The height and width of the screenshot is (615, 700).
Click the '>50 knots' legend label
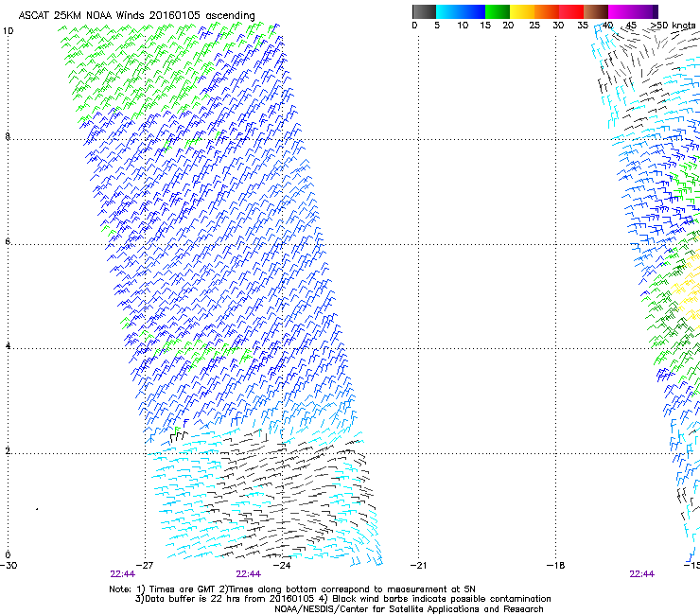click(673, 26)
